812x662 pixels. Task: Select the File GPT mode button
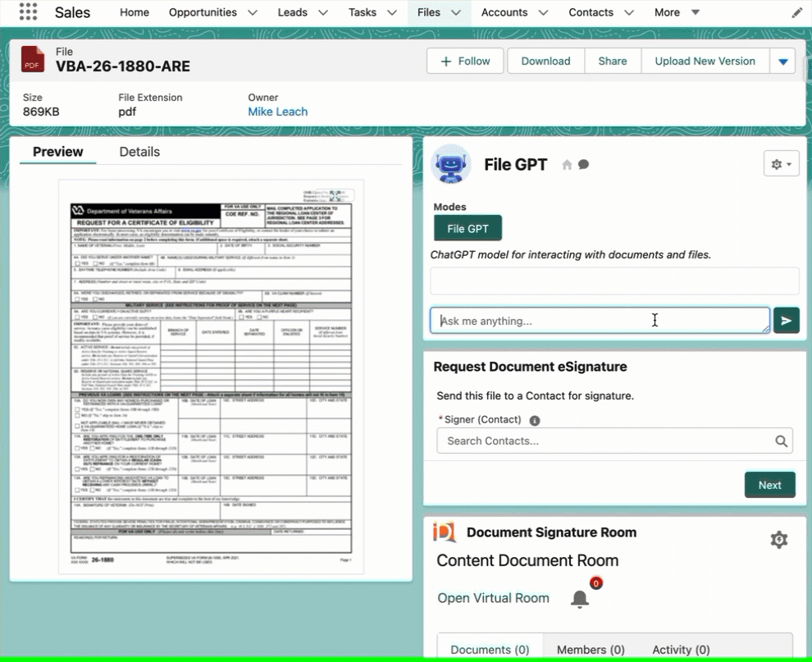468,228
